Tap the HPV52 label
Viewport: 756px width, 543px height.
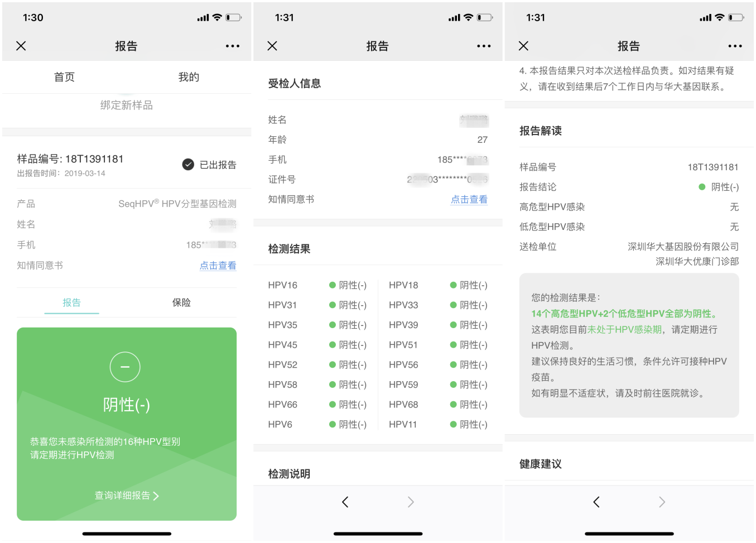point(282,365)
